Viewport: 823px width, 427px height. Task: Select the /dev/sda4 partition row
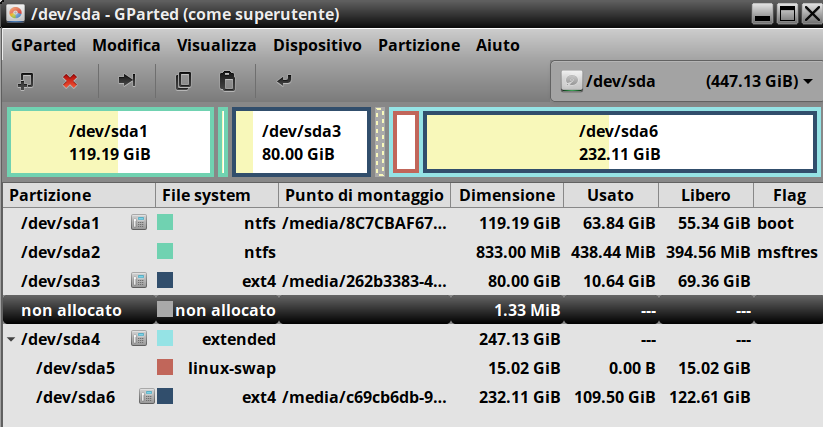(413, 339)
